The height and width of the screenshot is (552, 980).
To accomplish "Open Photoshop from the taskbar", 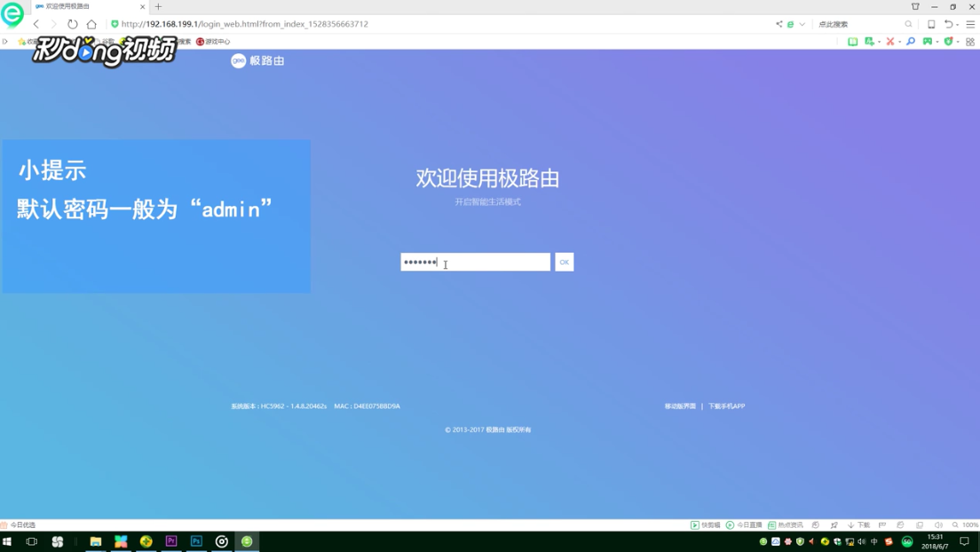I will tap(196, 541).
